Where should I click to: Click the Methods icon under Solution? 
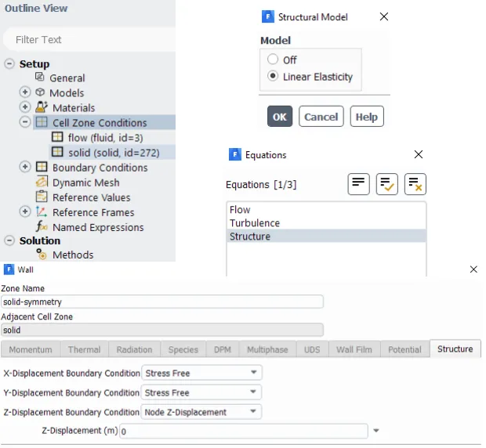(42, 255)
